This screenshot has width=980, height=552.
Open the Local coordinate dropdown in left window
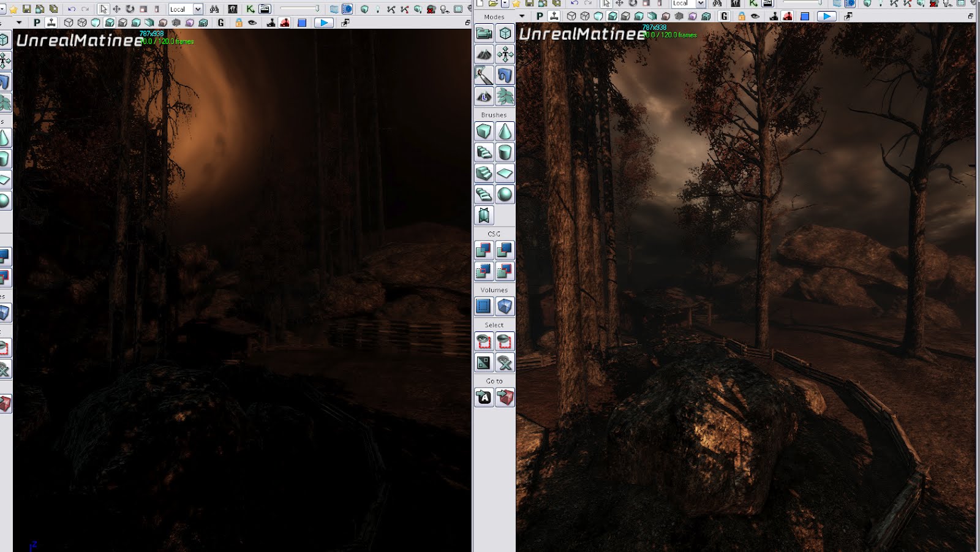[198, 9]
